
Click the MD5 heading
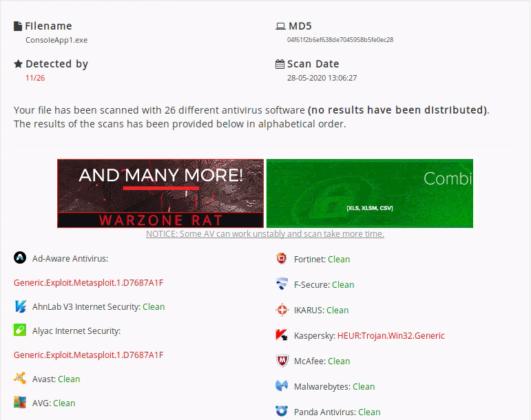coord(300,26)
